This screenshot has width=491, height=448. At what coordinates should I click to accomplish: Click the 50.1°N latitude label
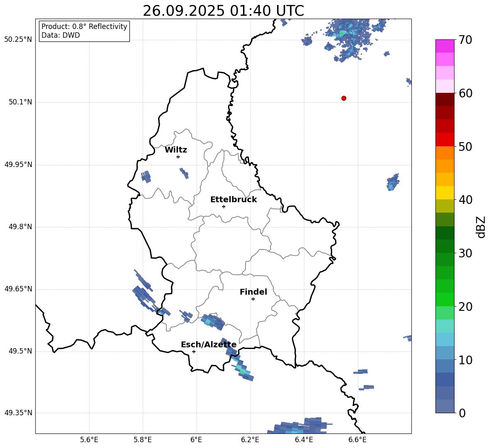[x=20, y=102]
